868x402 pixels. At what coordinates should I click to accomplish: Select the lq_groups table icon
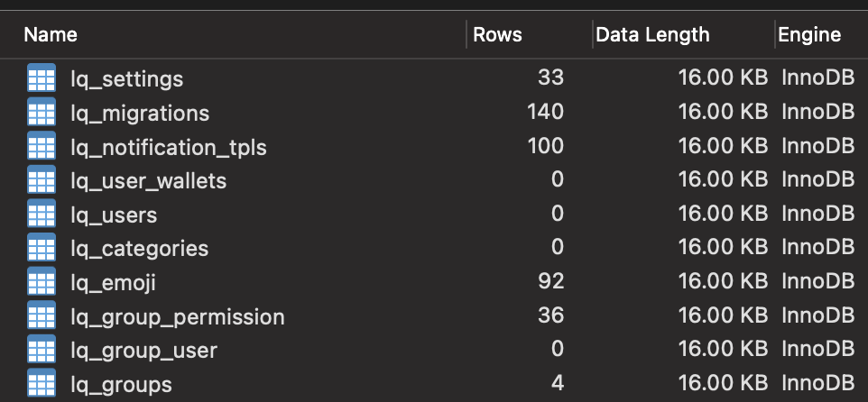(42, 383)
